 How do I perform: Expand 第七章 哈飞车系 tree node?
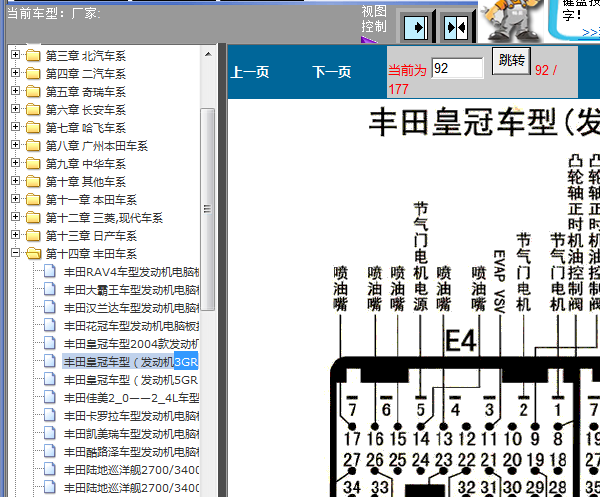[x=15, y=126]
